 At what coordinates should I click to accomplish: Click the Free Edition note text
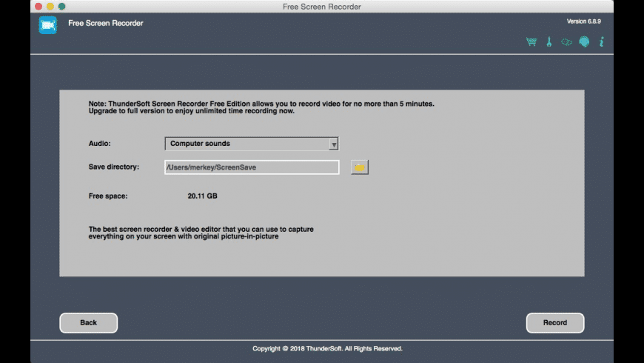(261, 107)
